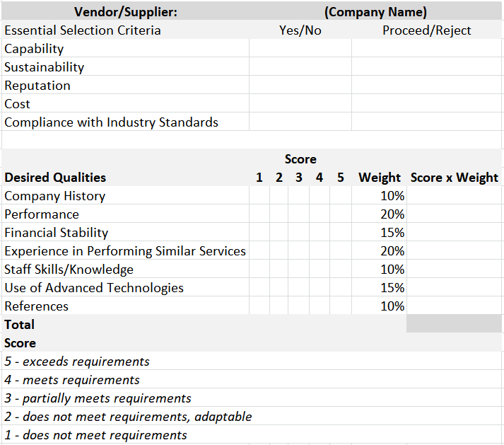This screenshot has width=504, height=445.
Task: Click the Yes/No cell for Capability
Action: [x=300, y=49]
